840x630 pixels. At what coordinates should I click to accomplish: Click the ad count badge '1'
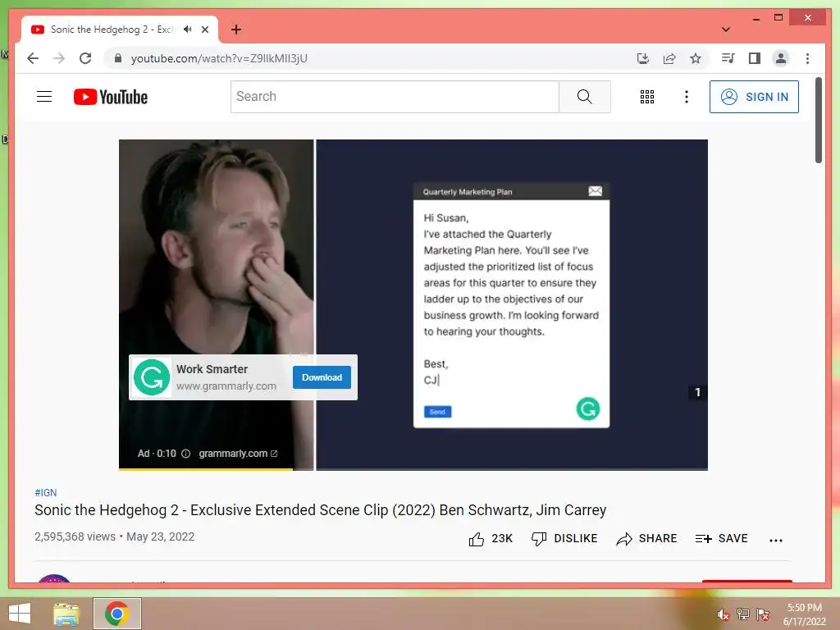697,393
